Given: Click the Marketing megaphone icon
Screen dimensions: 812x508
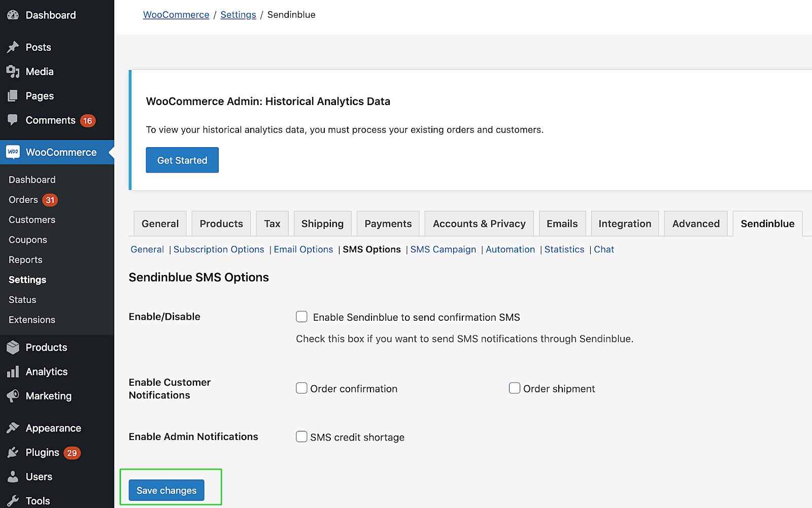Looking at the screenshot, I should [13, 396].
